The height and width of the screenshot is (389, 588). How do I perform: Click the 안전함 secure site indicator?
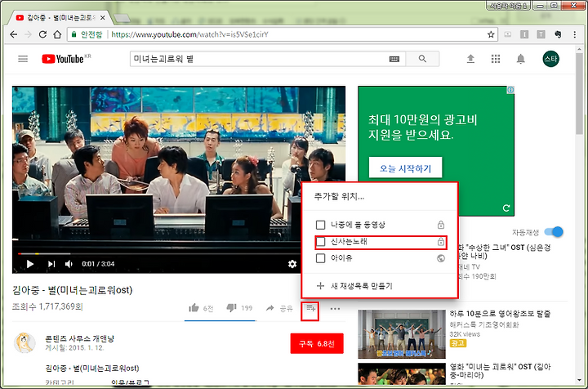coord(87,34)
